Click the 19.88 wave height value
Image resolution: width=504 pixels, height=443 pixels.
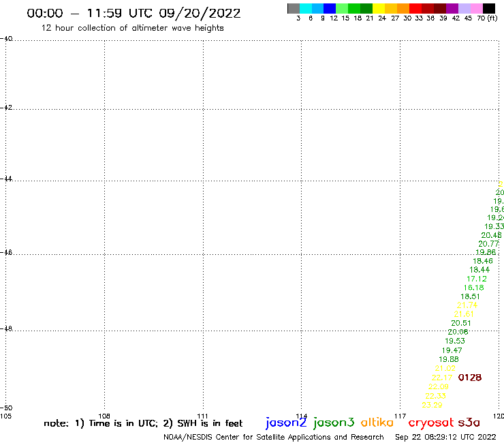(449, 359)
